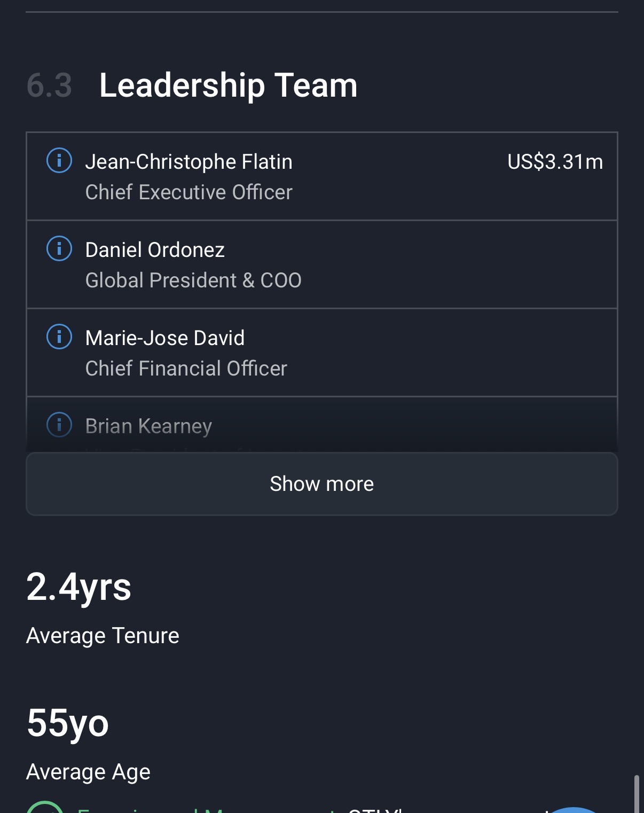644x813 pixels.
Task: Select the Global President & COO title
Action: tap(193, 280)
